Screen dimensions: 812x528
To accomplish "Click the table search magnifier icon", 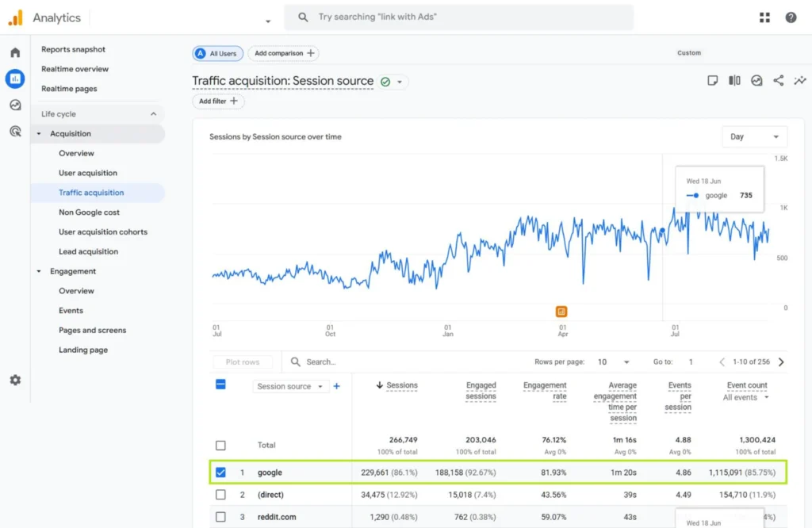I will click(x=295, y=362).
